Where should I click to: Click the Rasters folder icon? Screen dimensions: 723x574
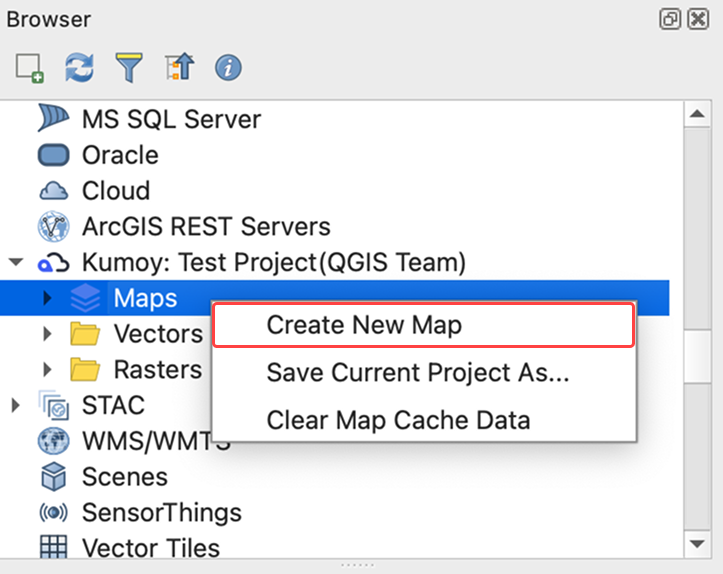(x=85, y=369)
